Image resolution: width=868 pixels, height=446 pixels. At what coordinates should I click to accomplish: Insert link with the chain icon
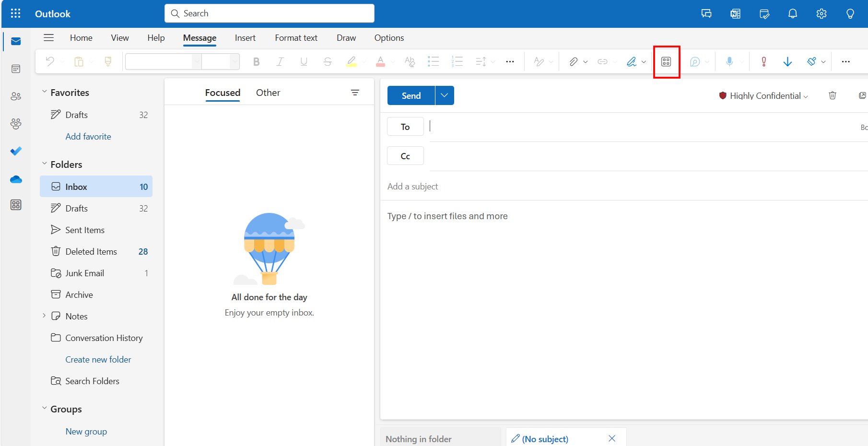602,61
